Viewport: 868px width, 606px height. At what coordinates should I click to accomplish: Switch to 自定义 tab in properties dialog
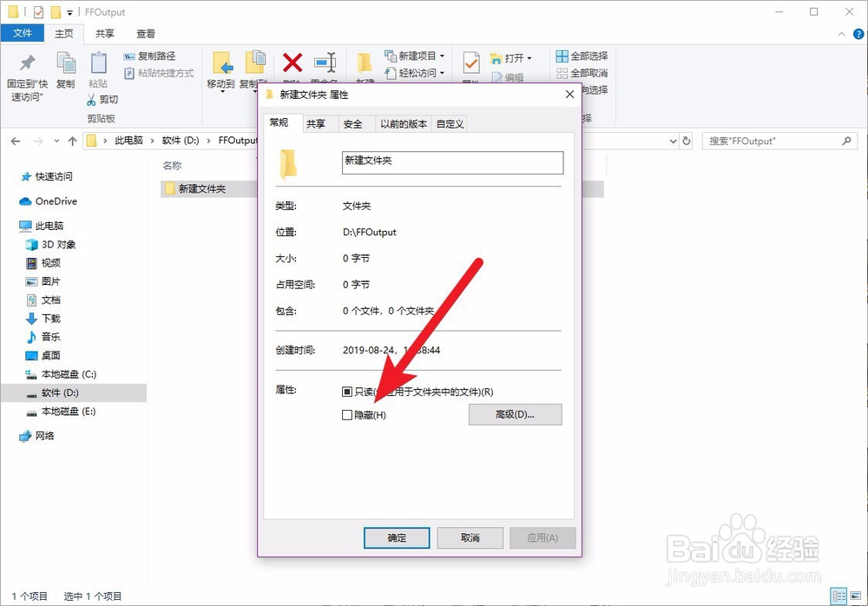coord(450,124)
